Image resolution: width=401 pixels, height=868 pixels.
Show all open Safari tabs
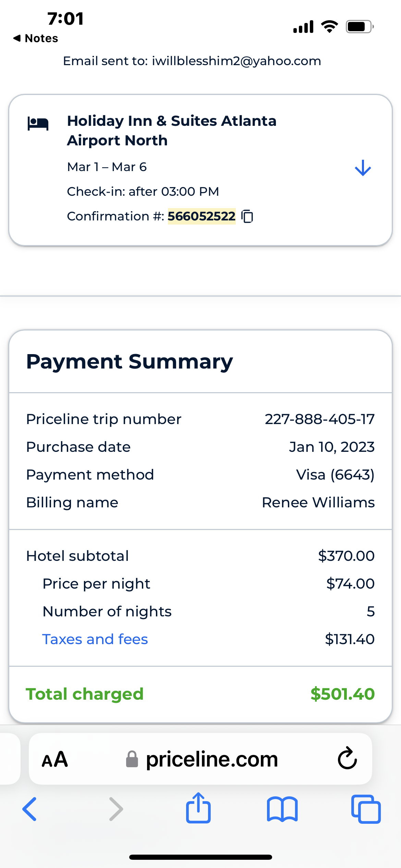click(366, 809)
